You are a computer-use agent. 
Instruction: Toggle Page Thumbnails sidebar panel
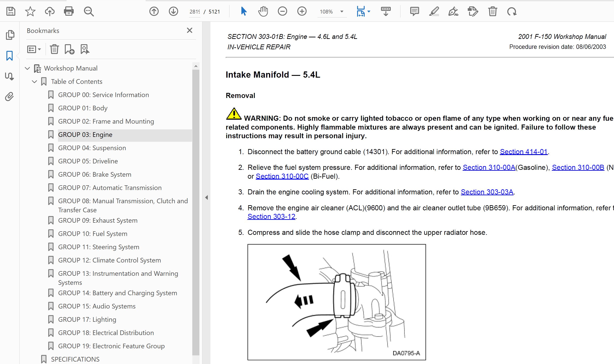click(x=10, y=35)
